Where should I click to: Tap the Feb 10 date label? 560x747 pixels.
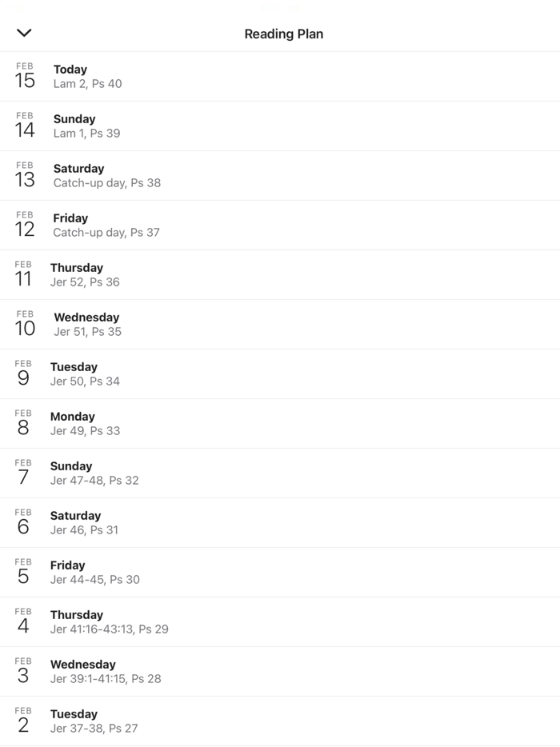[25, 325]
